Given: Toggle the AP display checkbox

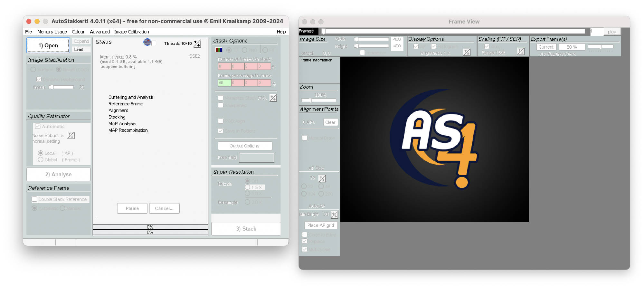Looking at the screenshot, I should (x=416, y=46).
